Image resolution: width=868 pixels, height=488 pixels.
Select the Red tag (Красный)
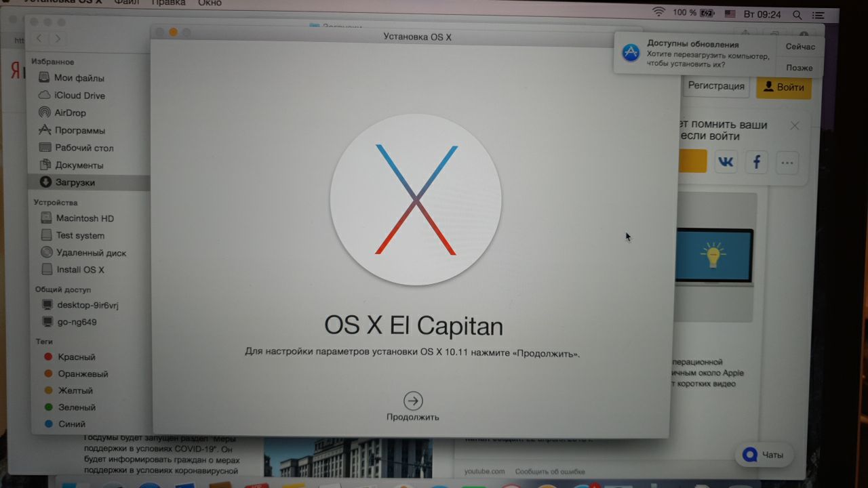point(69,357)
